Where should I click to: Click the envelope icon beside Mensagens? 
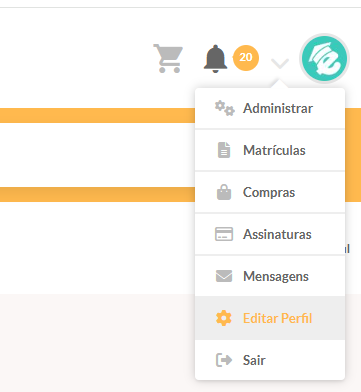tap(224, 276)
